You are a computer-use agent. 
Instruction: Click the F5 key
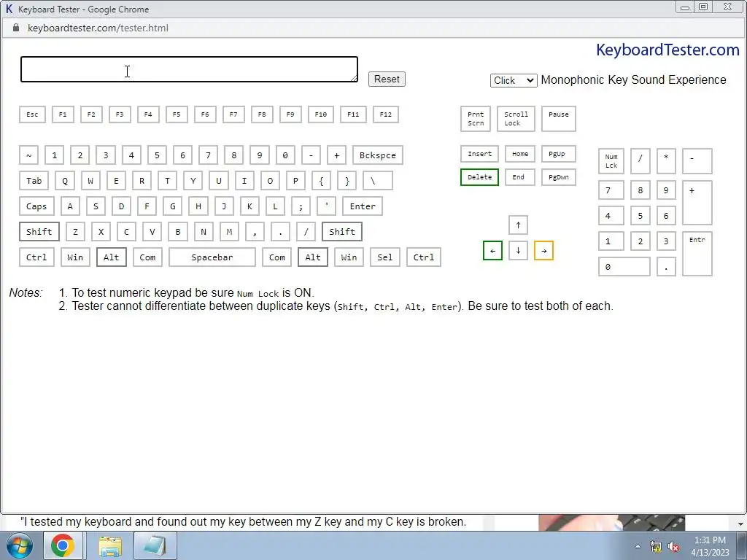[177, 114]
